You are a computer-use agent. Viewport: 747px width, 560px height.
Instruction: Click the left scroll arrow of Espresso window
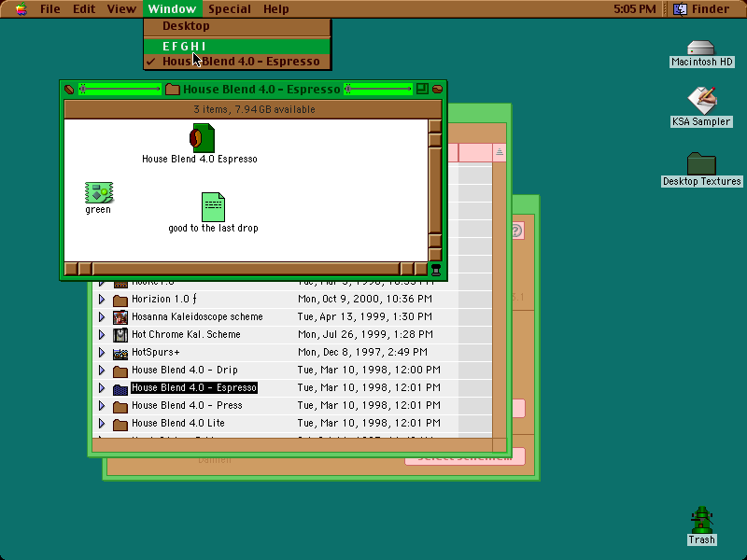coord(71,269)
